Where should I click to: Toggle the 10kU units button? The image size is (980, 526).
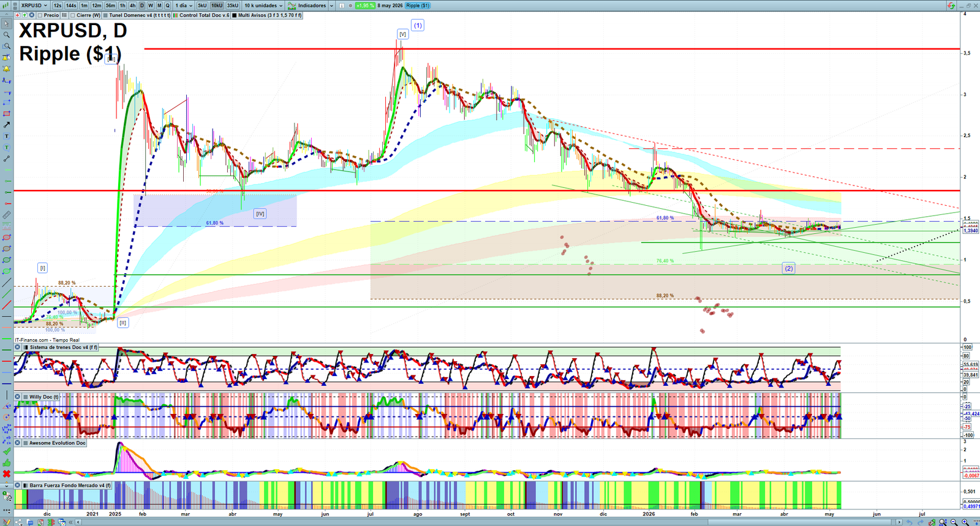pos(217,6)
